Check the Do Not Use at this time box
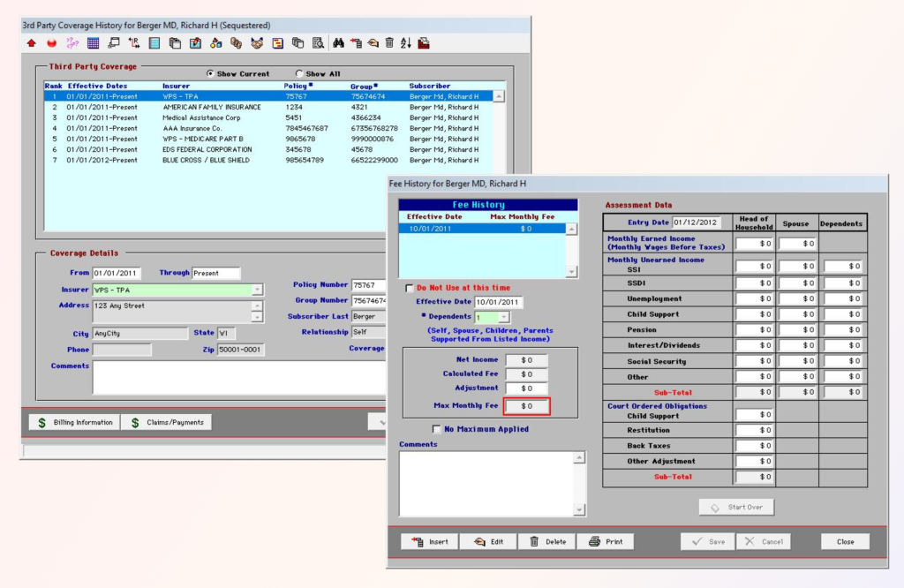 coord(410,287)
